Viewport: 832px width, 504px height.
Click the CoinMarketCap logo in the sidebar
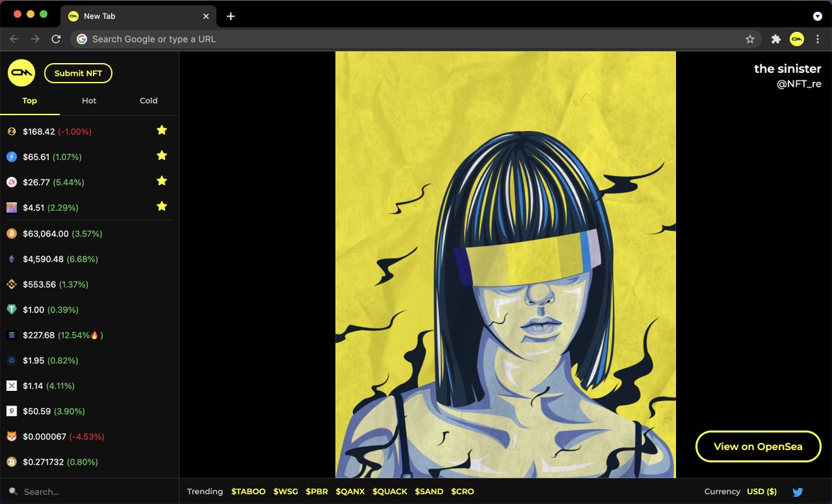pos(21,73)
